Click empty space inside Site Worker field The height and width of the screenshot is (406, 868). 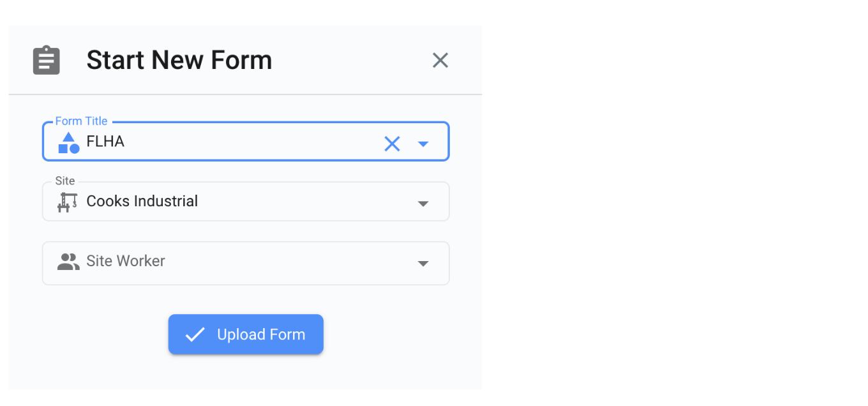point(287,262)
